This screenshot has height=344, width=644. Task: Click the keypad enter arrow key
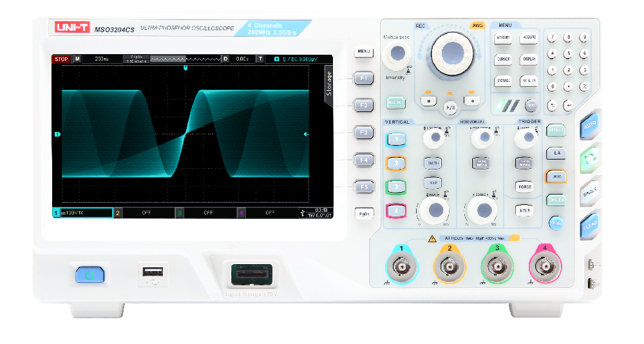pyautogui.click(x=568, y=105)
